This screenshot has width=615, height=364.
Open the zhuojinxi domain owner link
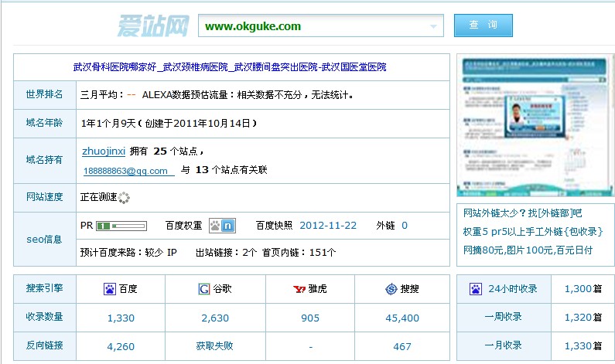(104, 151)
